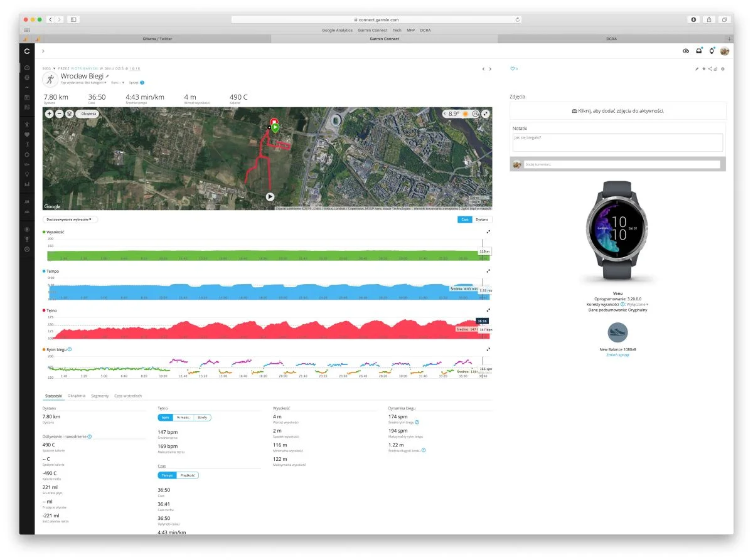
Task: Open stopwatch training icon in sidebar
Action: 27,154
